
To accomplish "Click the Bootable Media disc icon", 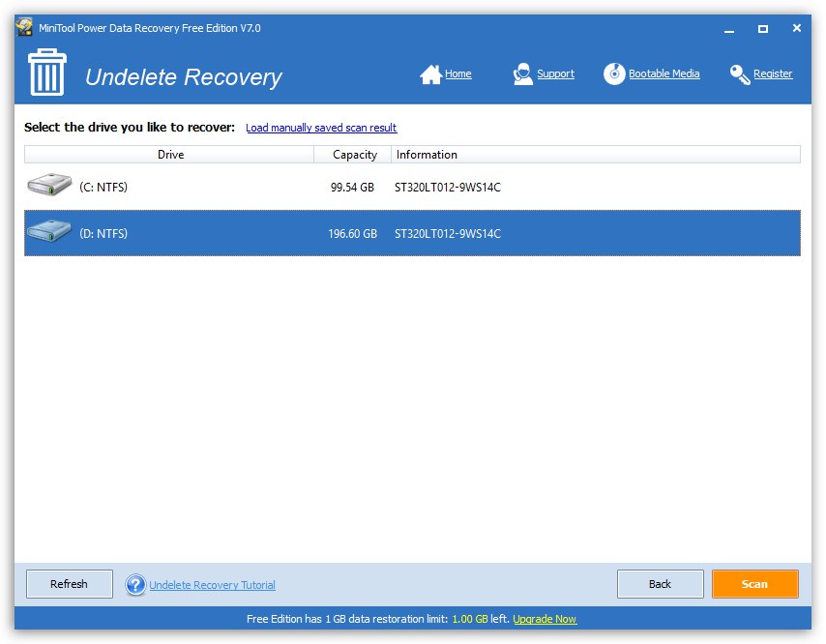I will tap(614, 73).
